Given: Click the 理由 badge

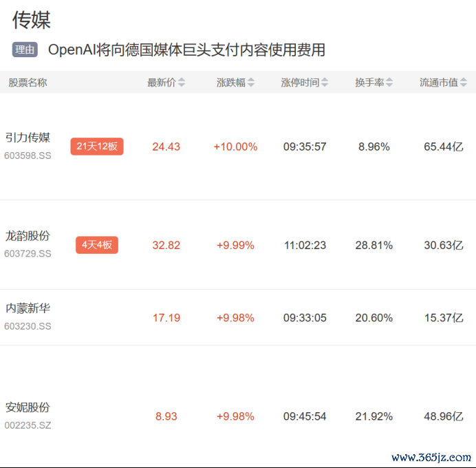Looking at the screenshot, I should 25,50.
